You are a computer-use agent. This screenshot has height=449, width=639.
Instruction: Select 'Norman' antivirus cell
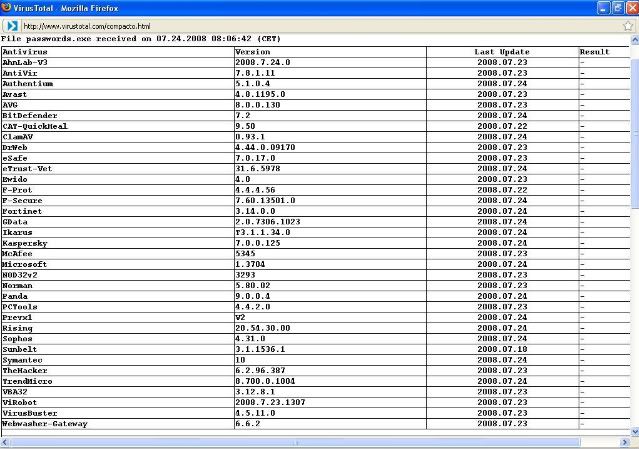[x=118, y=285]
